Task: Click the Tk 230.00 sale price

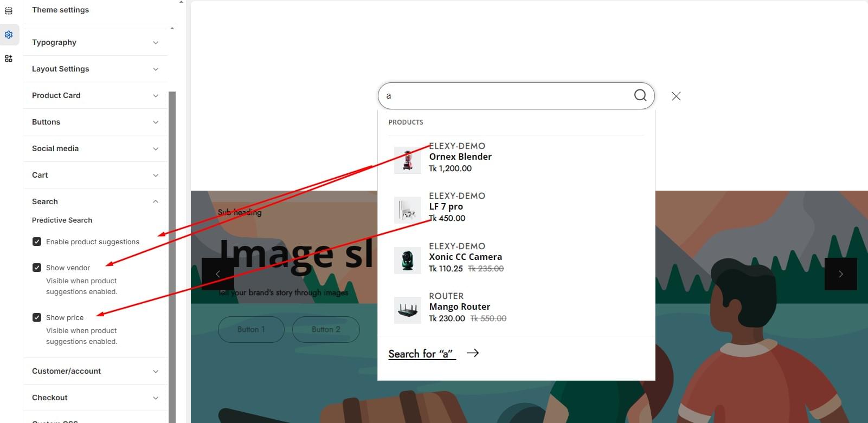Action: coord(447,318)
